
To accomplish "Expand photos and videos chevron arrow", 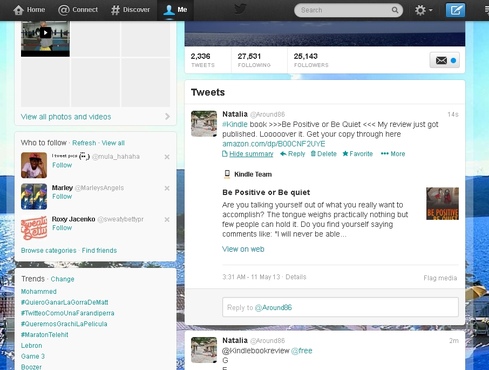I will (x=167, y=116).
